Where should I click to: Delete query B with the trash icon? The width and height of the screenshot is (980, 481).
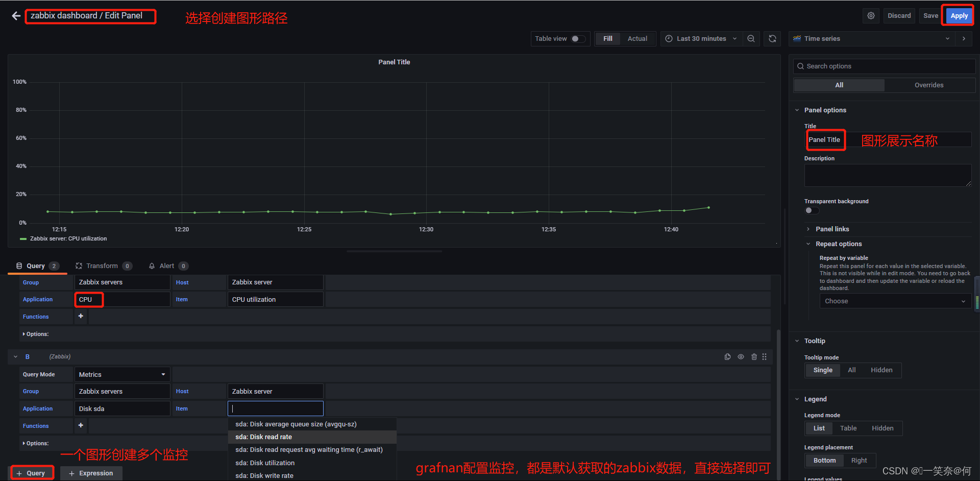(x=754, y=357)
